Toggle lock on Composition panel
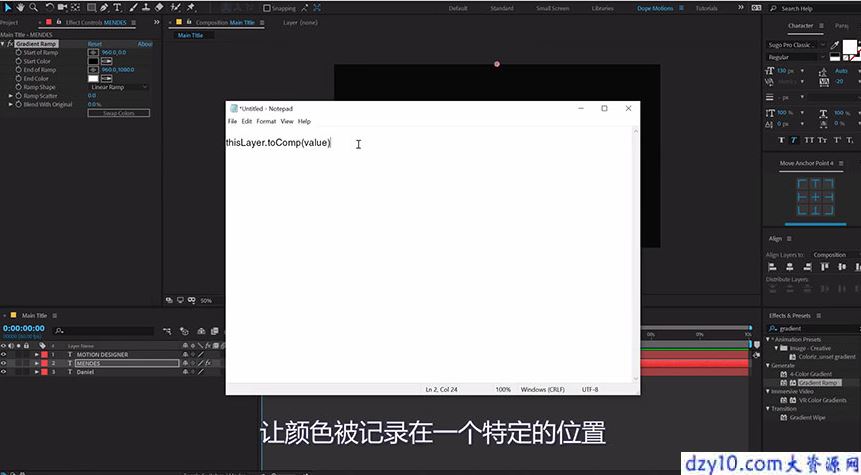The image size is (861, 475). (x=189, y=22)
